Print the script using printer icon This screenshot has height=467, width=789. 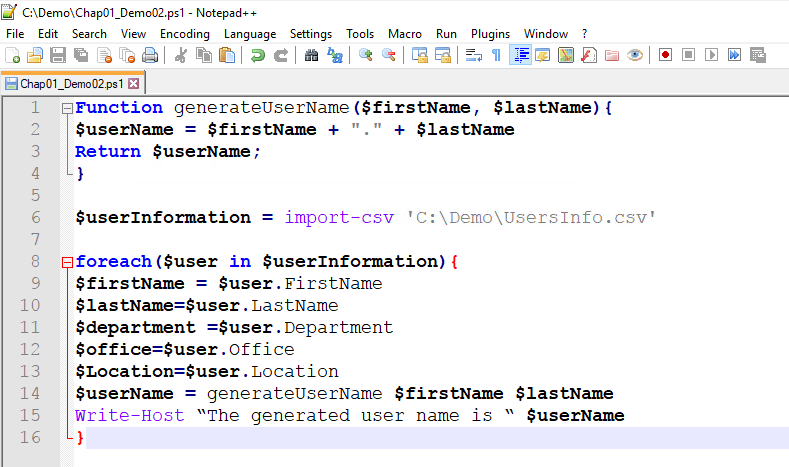pyautogui.click(x=150, y=55)
